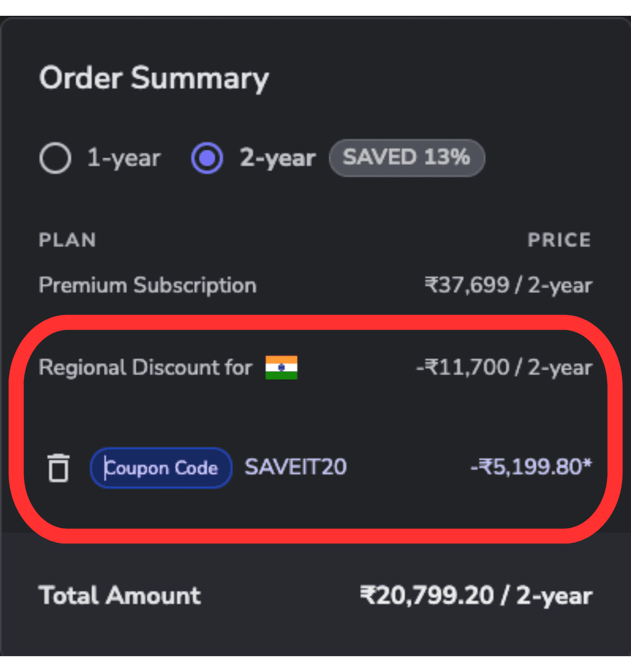Viewport: 631px width, 672px height.
Task: Click the 2-year plan label
Action: coord(278,158)
